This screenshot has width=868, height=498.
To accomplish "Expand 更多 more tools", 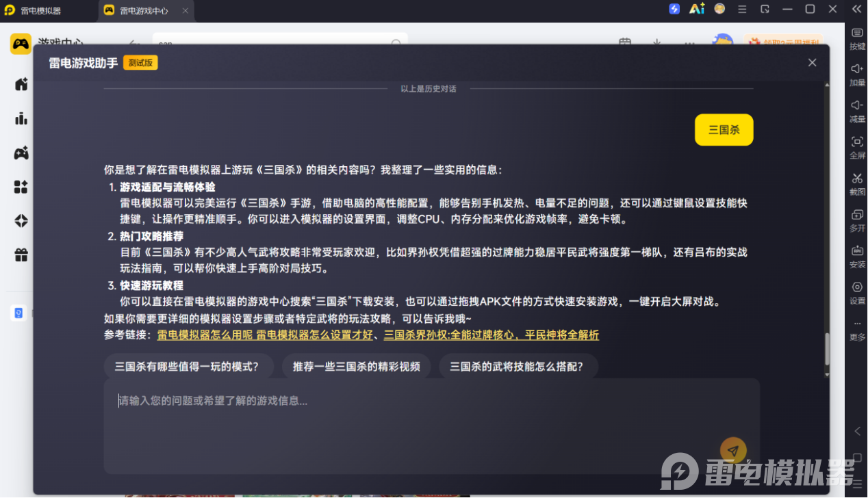I will click(x=857, y=331).
